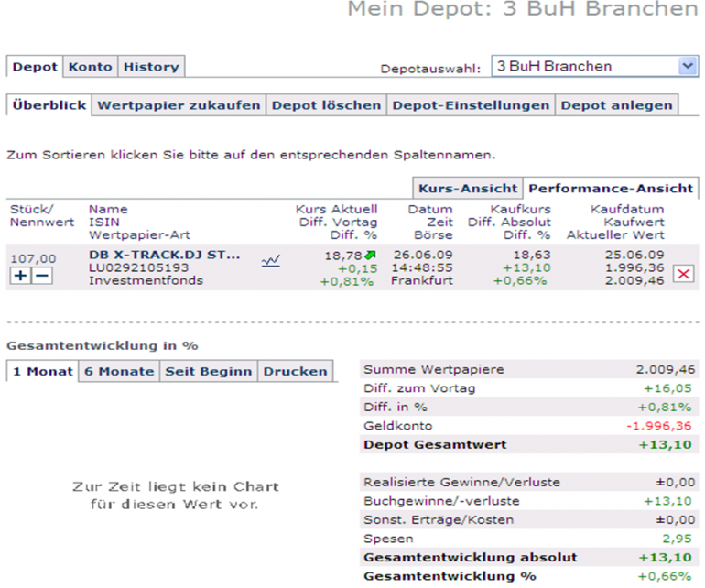Sort by Kaufdatum column header
705x588 pixels.
[x=627, y=209]
